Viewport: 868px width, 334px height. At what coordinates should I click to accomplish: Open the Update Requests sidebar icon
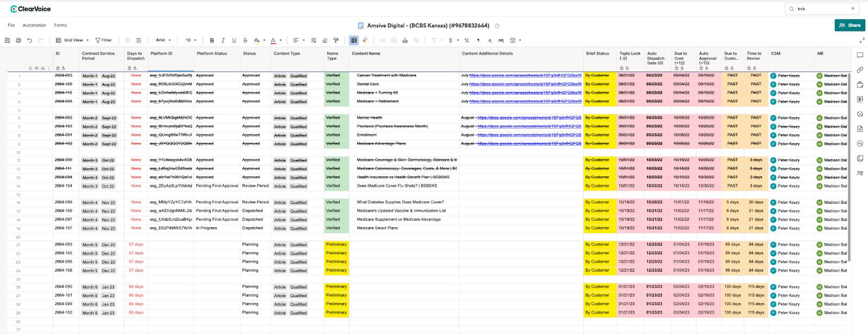[x=860, y=114]
